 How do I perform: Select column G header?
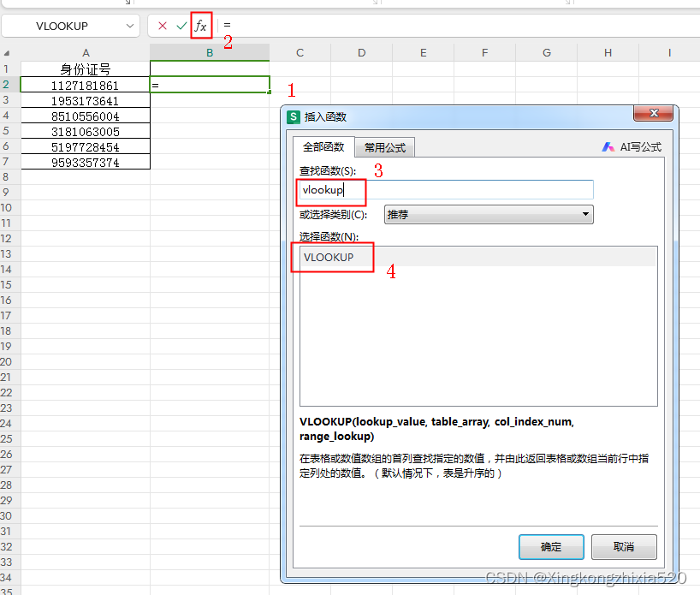(547, 53)
